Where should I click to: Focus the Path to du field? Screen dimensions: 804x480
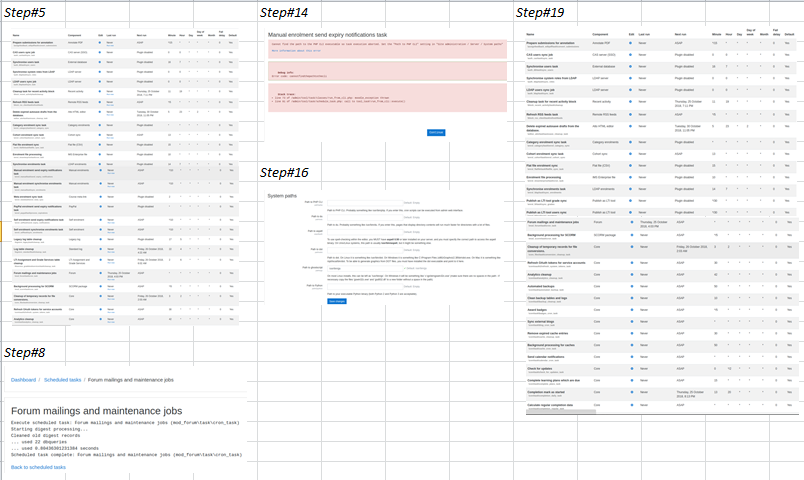(x=365, y=217)
